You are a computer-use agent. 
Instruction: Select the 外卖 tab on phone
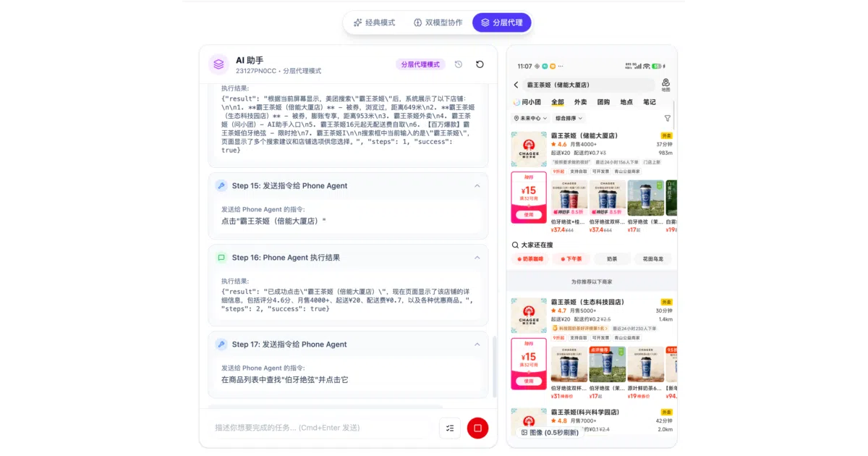tap(580, 102)
